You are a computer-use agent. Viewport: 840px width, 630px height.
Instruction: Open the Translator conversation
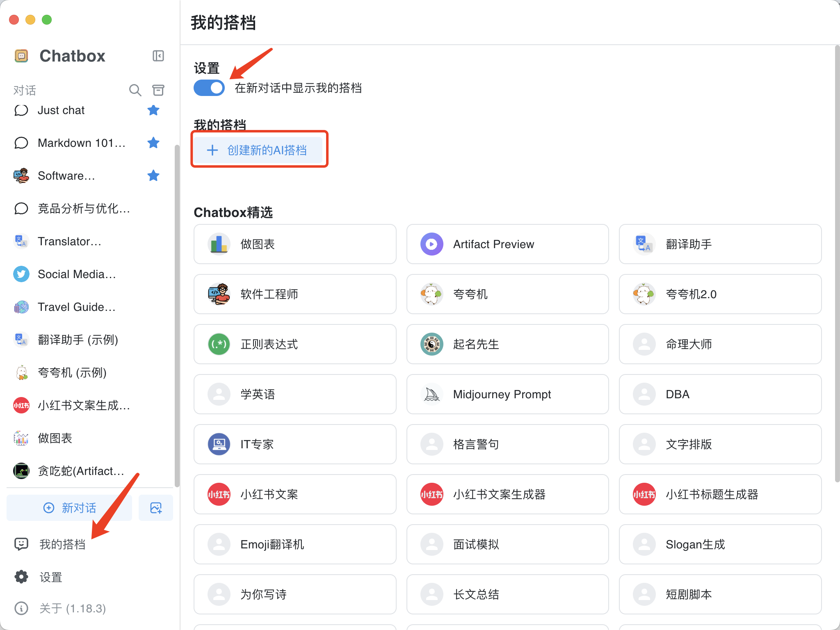point(70,241)
